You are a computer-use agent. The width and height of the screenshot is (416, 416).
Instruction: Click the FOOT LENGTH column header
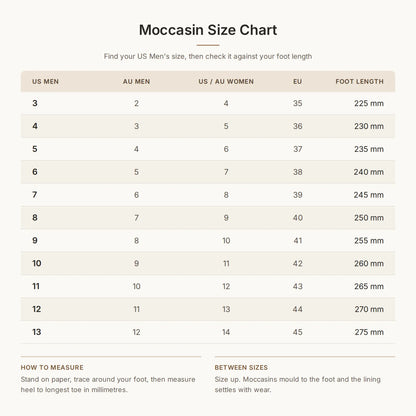[359, 81]
